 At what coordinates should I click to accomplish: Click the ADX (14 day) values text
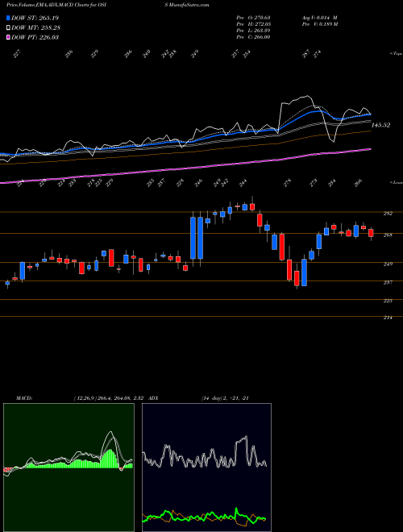[225, 398]
